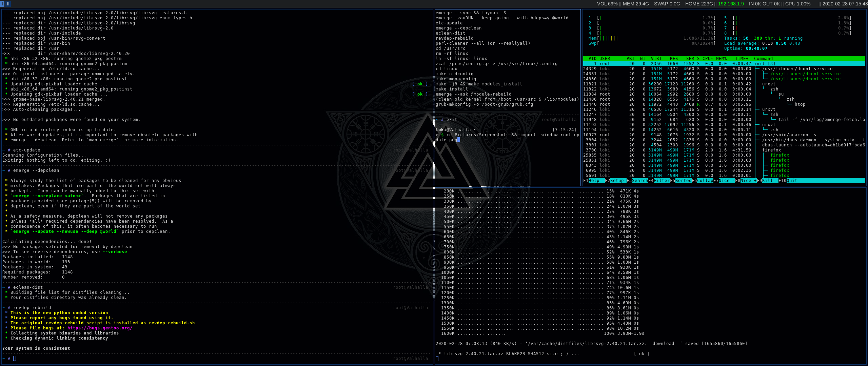The width and height of the screenshot is (868, 366).
Task: Sort htop by PID column header
Action: (592, 59)
